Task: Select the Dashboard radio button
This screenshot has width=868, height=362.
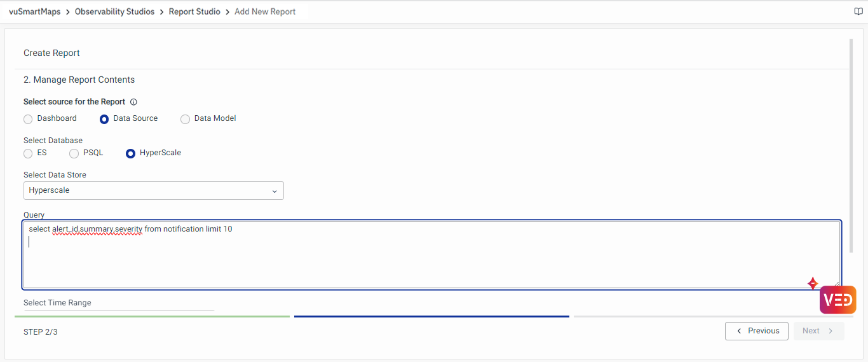Action: pyautogui.click(x=28, y=119)
